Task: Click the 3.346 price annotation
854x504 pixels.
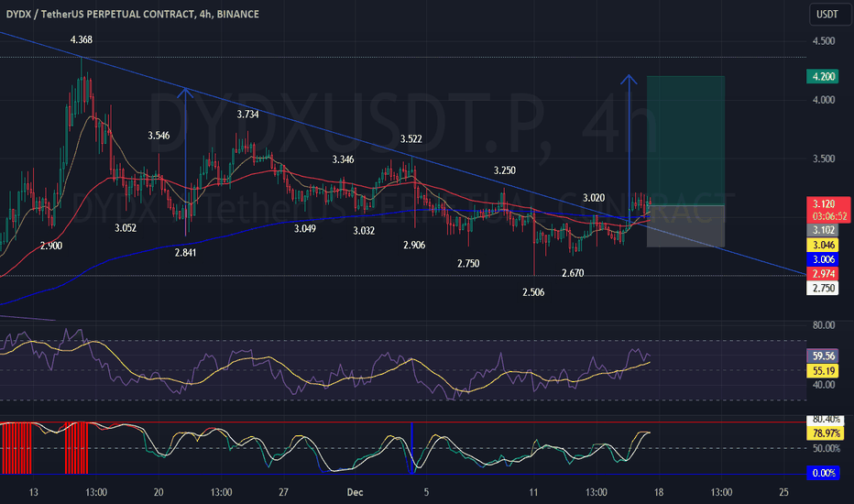Action: coord(343,159)
